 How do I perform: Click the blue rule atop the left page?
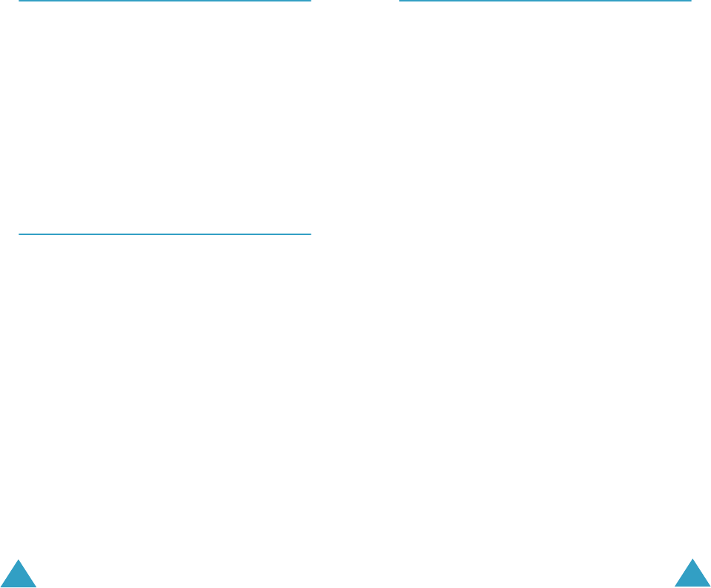point(165,1)
